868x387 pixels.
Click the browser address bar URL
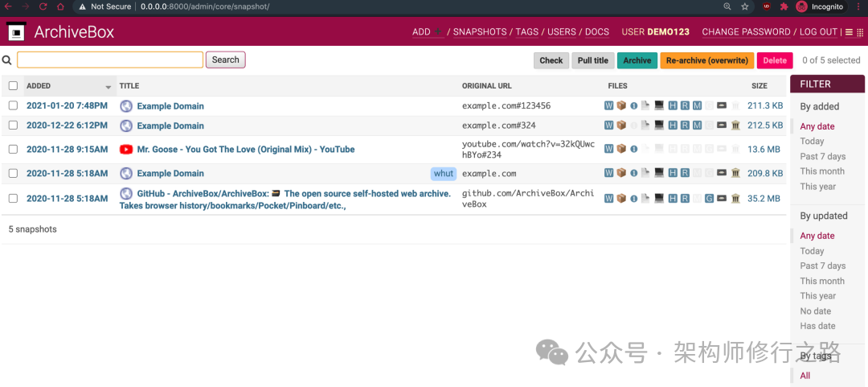(205, 6)
